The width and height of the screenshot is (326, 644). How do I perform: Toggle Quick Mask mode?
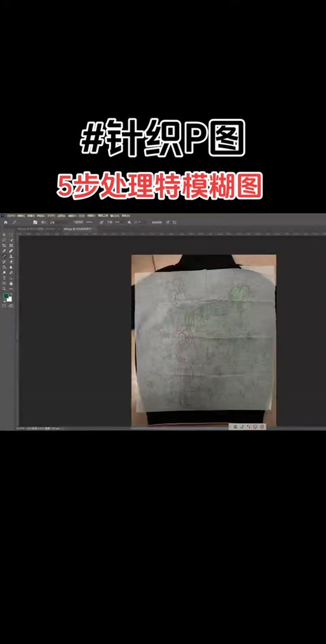[x=4, y=306]
